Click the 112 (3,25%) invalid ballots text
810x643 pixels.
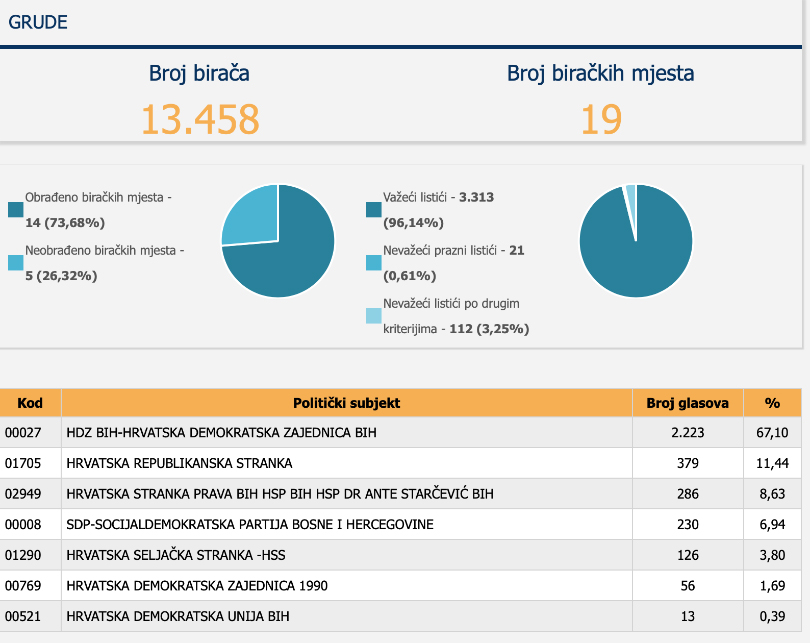[489, 329]
